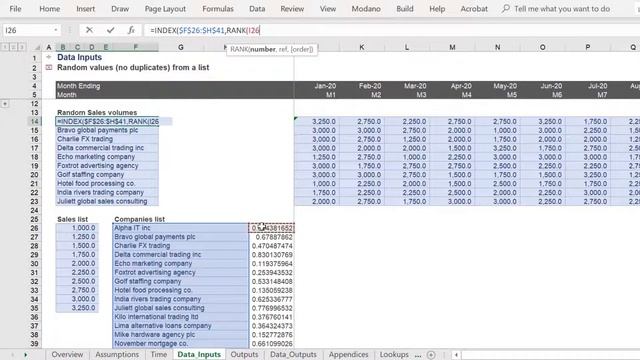Image resolution: width=640 pixels, height=360 pixels.
Task: Switch to the Lookups sheet tab
Action: point(394,354)
